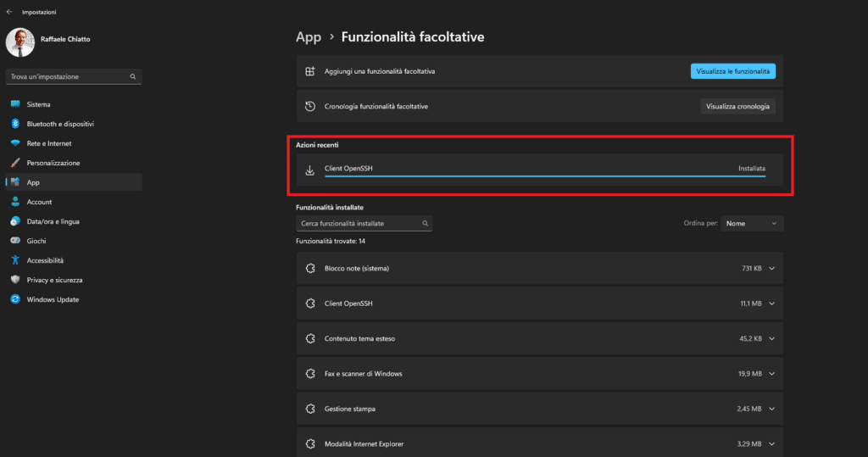Click the Personalizzazione paintbrush icon
868x457 pixels.
[15, 163]
